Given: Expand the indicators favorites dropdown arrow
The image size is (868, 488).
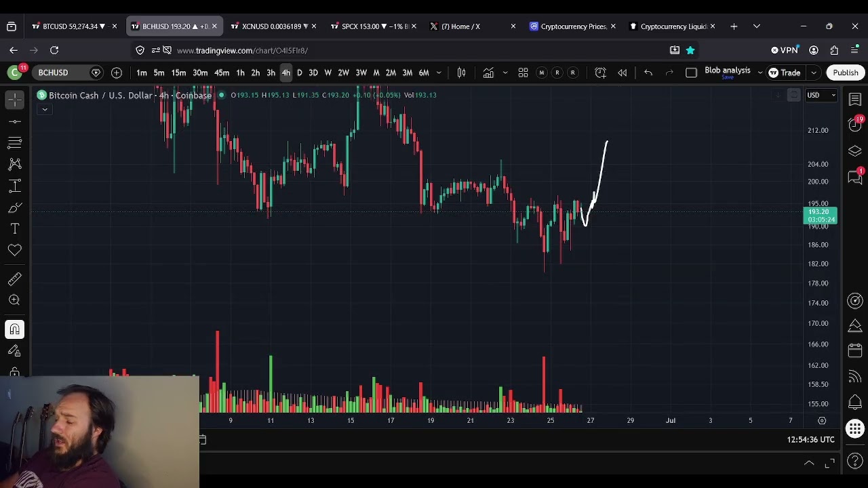Looking at the screenshot, I should click(505, 73).
